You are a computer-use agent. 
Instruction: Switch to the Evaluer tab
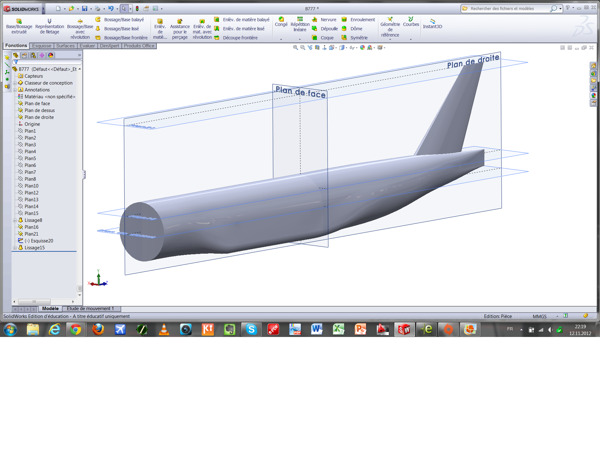pos(88,46)
